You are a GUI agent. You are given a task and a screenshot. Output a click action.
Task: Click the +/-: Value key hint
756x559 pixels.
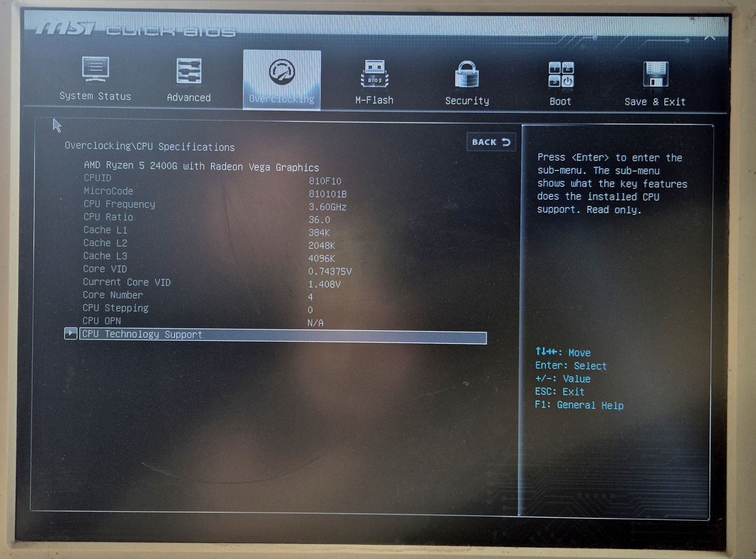click(563, 379)
